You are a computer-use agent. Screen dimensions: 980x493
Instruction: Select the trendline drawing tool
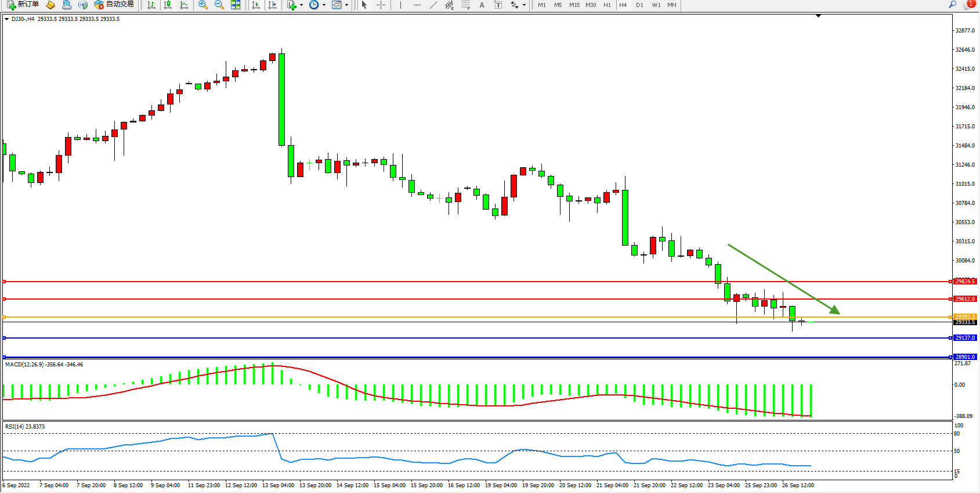[x=433, y=5]
